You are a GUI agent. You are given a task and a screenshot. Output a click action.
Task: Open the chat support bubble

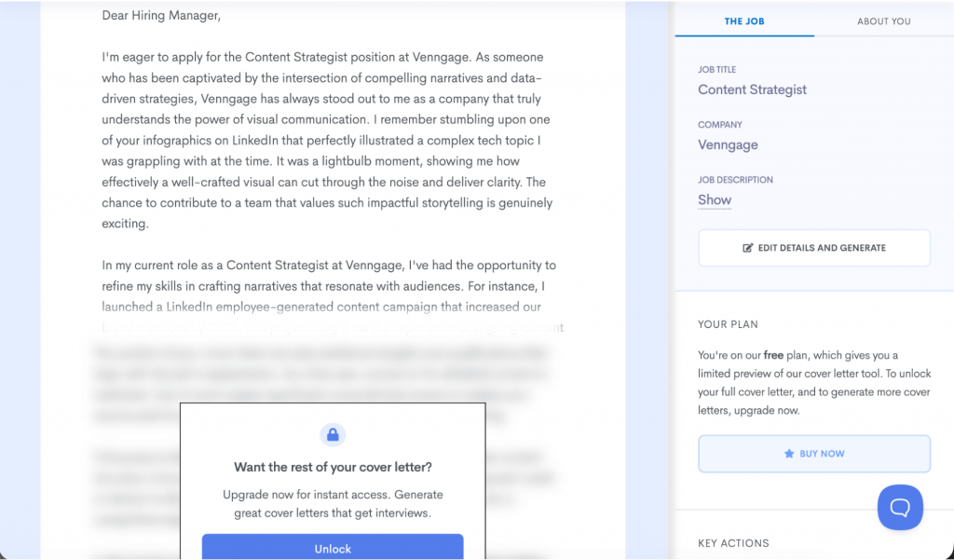[900, 507]
